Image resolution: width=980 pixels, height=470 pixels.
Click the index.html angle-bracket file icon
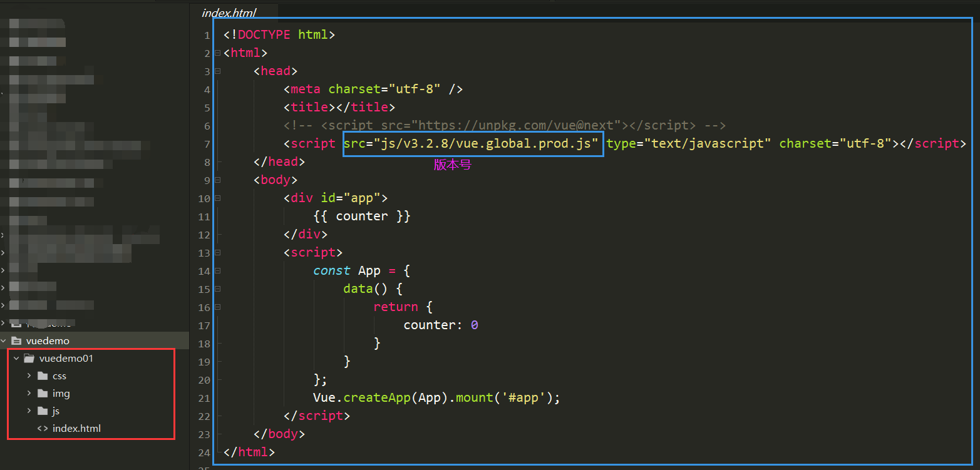pyautogui.click(x=43, y=429)
